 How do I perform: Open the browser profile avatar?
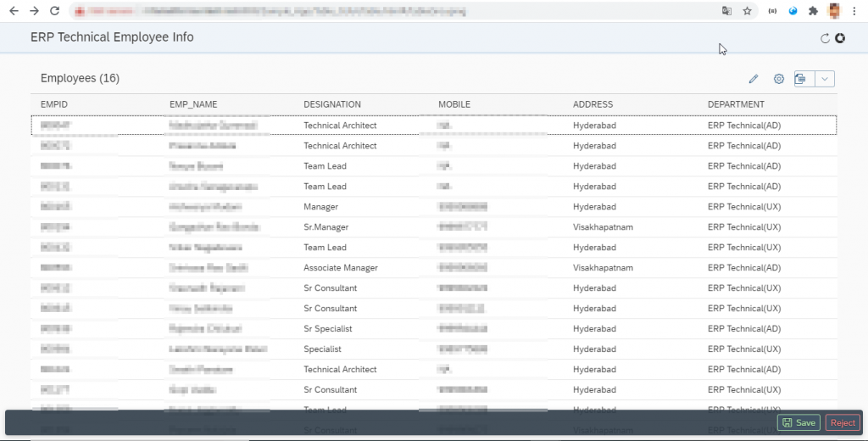[834, 11]
